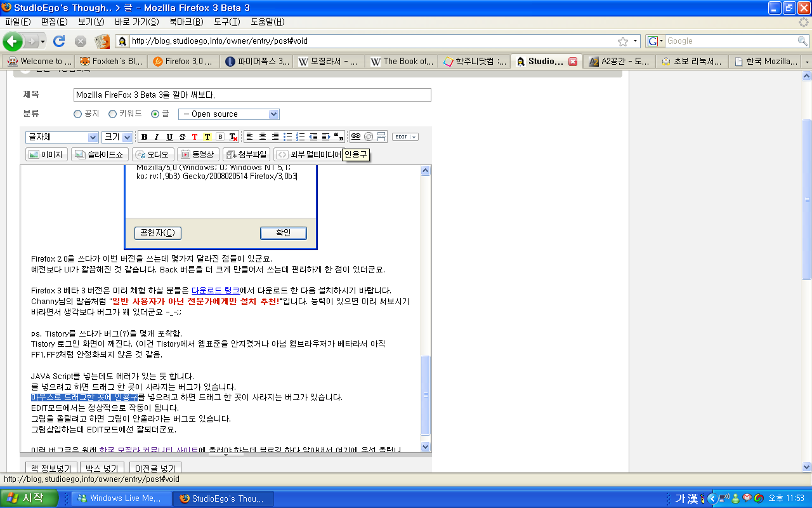Image resolution: width=812 pixels, height=508 pixels.
Task: Open the 크기 font size dropdown
Action: 117,137
